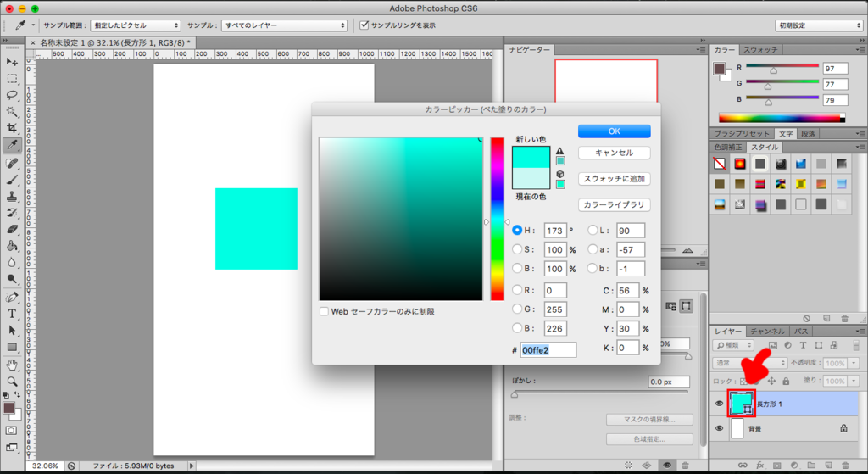Click the layer effects fx icon

(760, 466)
